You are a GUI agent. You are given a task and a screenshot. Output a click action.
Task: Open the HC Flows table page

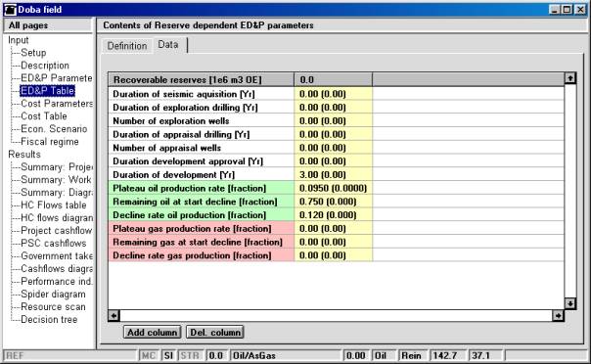54,205
